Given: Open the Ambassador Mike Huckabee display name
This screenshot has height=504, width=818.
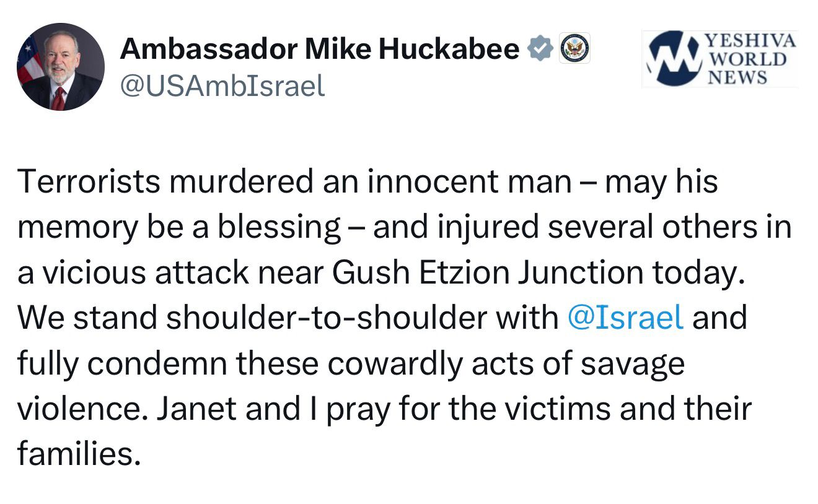Looking at the screenshot, I should coord(319,48).
